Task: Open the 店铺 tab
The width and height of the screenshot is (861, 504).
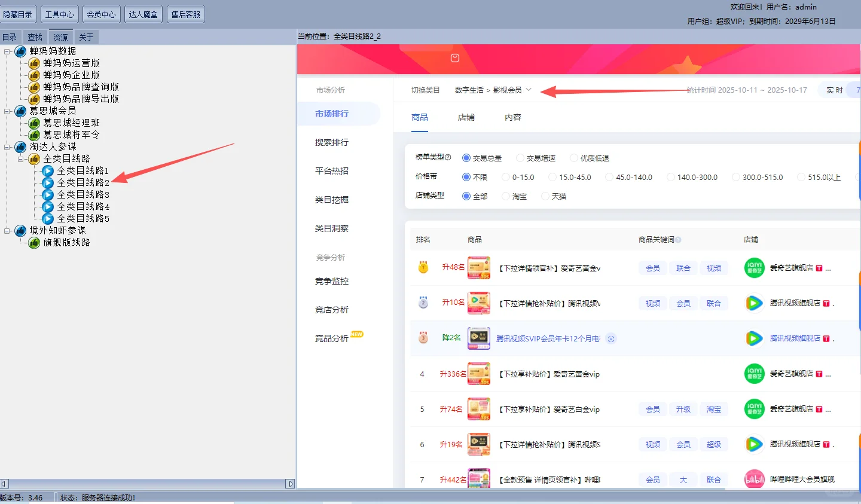Action: 466,118
